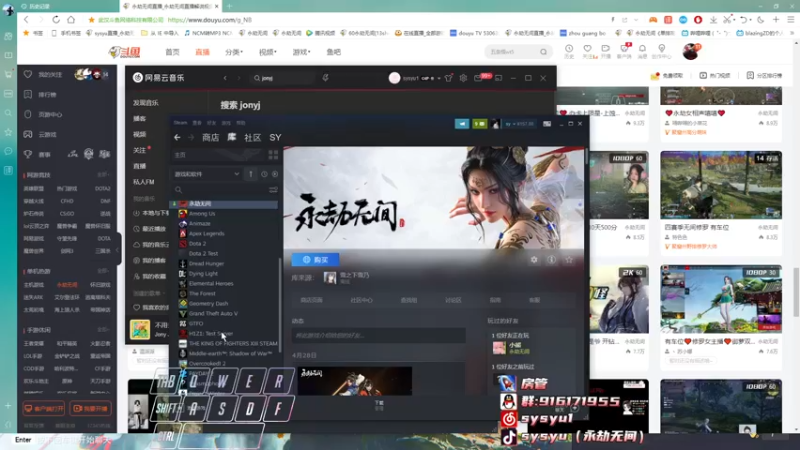Open Steam grid collections view icon
The image size is (800, 450).
pyautogui.click(x=273, y=155)
